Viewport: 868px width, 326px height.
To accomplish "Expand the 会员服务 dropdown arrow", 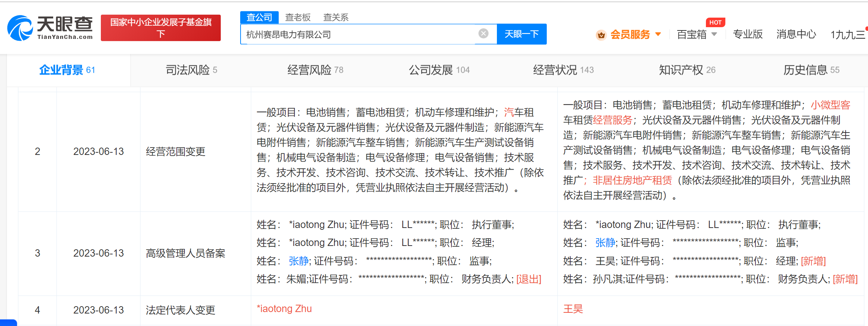I will coord(658,35).
